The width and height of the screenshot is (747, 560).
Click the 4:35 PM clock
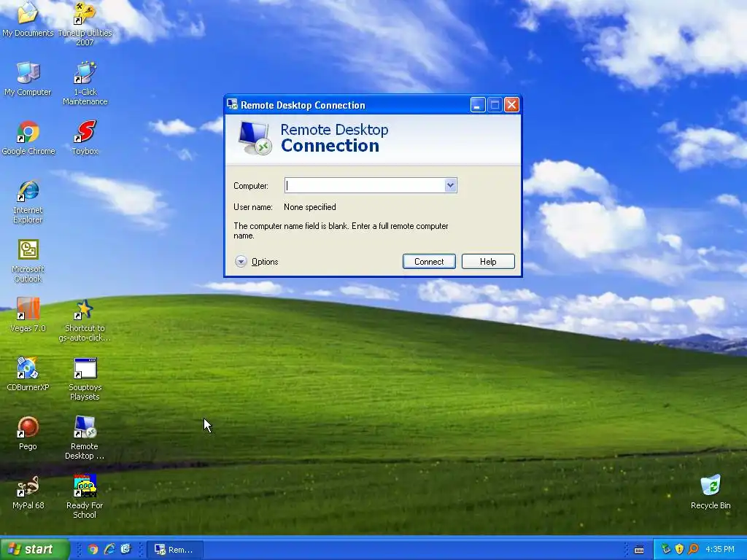(720, 550)
